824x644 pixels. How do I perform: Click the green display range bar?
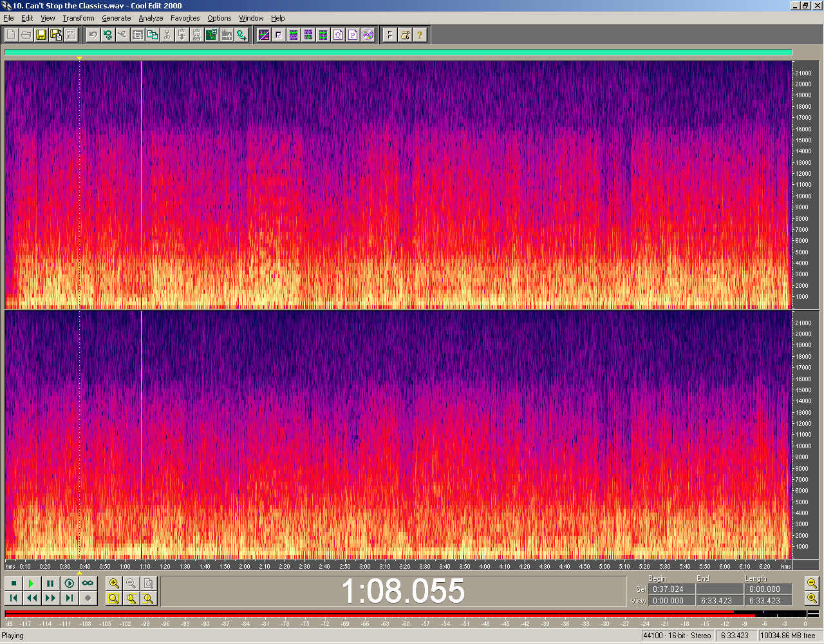pyautogui.click(x=398, y=53)
